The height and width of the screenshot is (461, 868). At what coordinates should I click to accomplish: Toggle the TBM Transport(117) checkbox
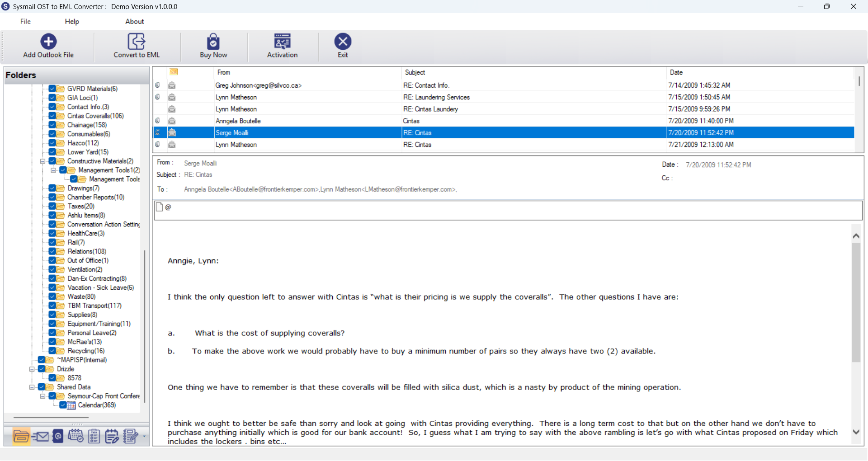point(52,306)
